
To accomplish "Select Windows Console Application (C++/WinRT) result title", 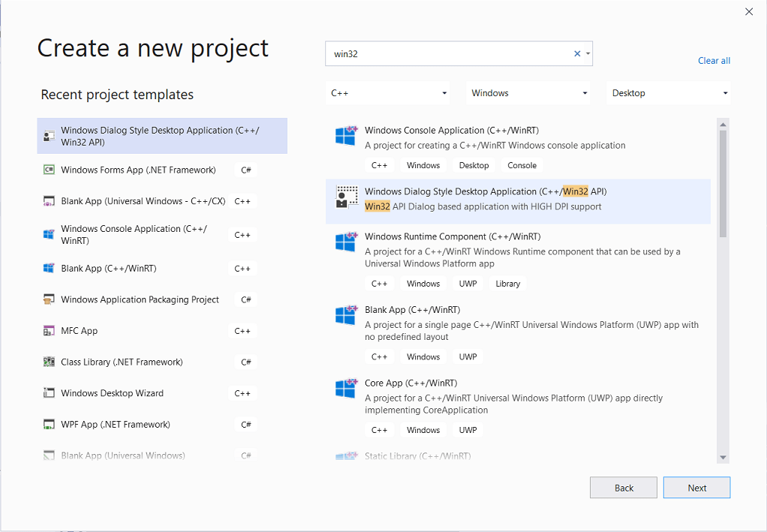I will coord(452,130).
